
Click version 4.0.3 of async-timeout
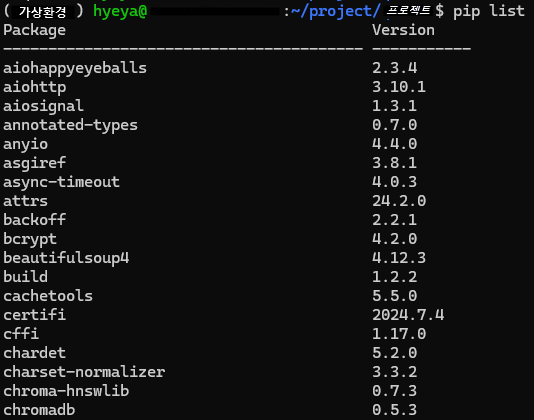(x=394, y=182)
